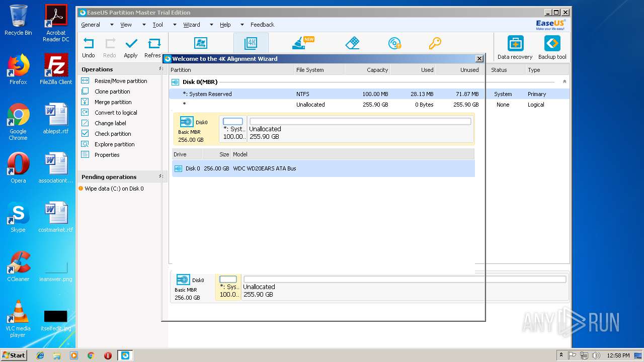This screenshot has width=644, height=362.
Task: Open the bootable disc creator icon
Action: click(x=394, y=43)
